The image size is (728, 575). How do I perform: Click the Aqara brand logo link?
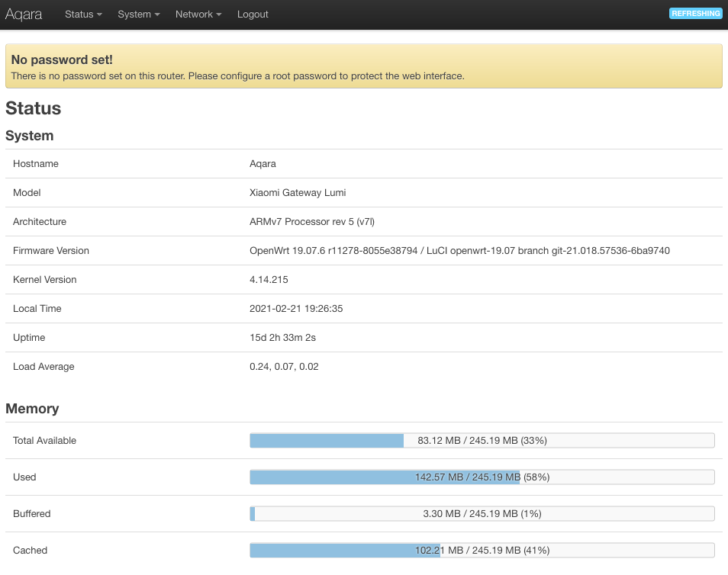click(x=24, y=14)
